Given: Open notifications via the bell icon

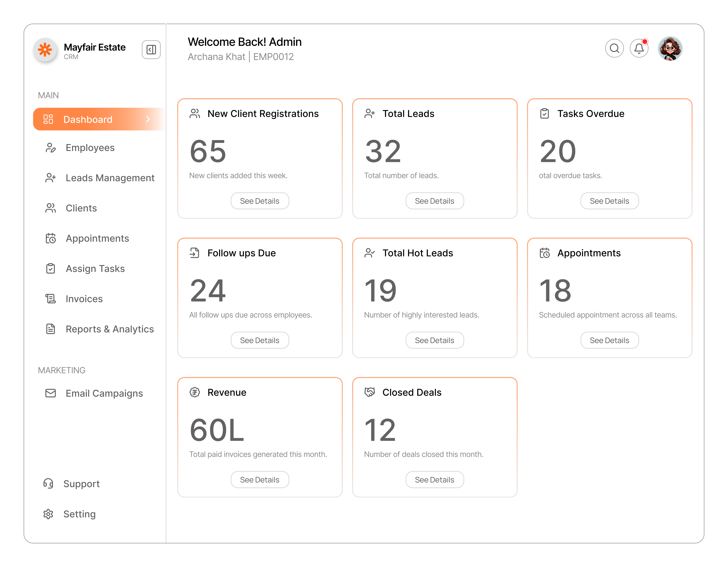Looking at the screenshot, I should click(x=639, y=48).
